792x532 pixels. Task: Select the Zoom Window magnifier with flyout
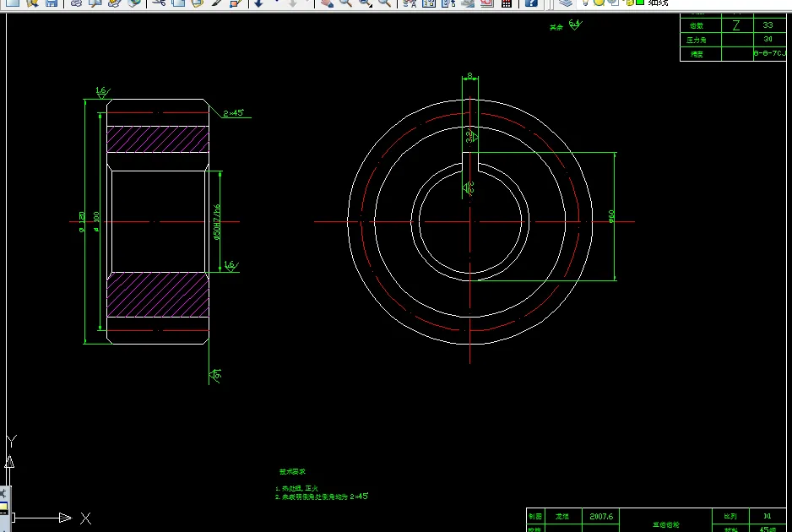coord(366,3)
